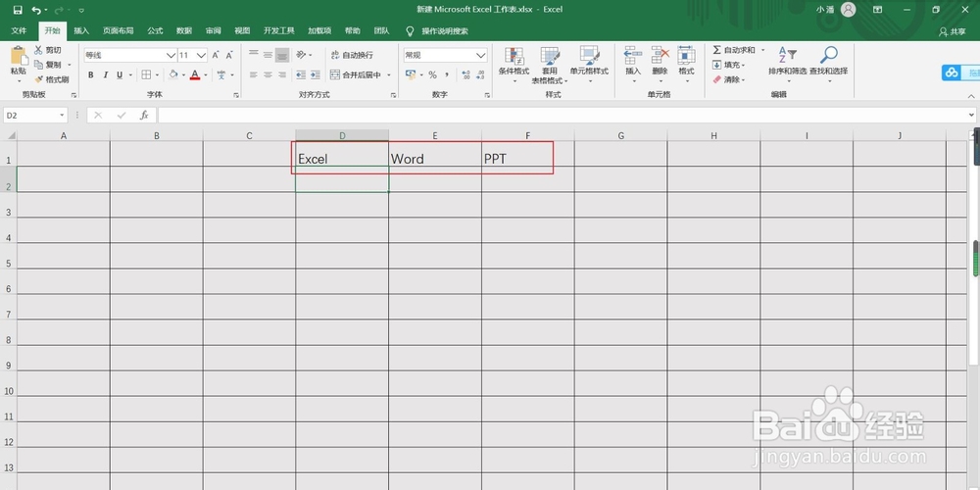Click the Save icon in quick access toolbar
This screenshot has width=980, height=490.
[x=18, y=10]
